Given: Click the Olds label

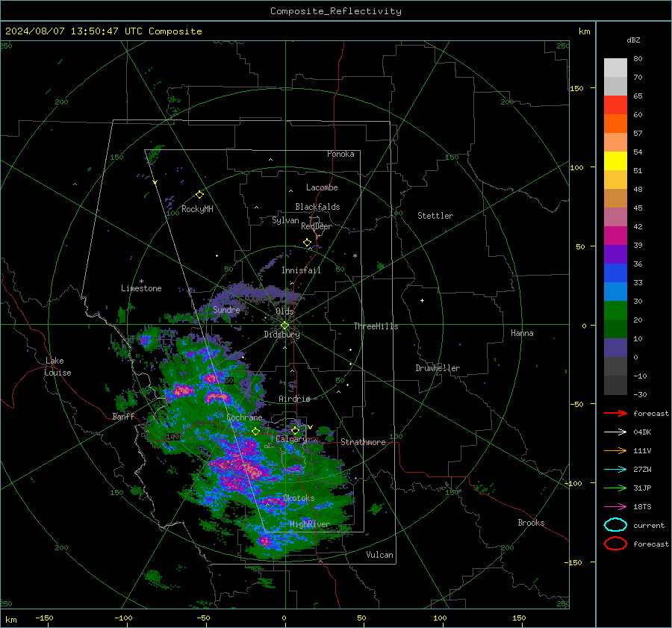Looking at the screenshot, I should tap(284, 311).
